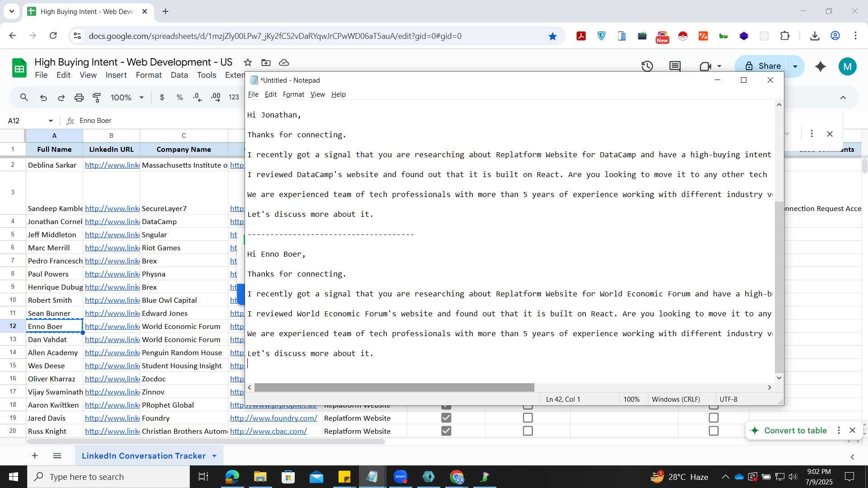This screenshot has height=488, width=868.
Task: Collapse the Sheets toolbar chevron
Action: pyautogui.click(x=843, y=97)
